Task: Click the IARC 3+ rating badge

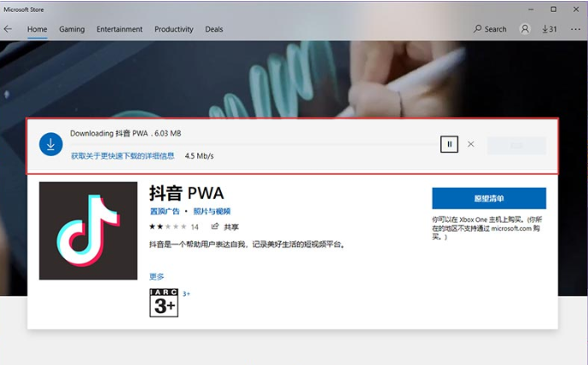Action: pos(163,302)
